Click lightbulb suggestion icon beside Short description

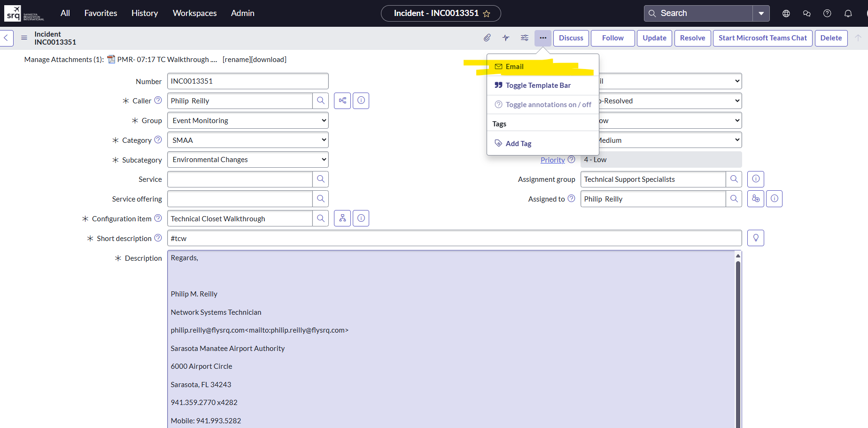coord(755,238)
